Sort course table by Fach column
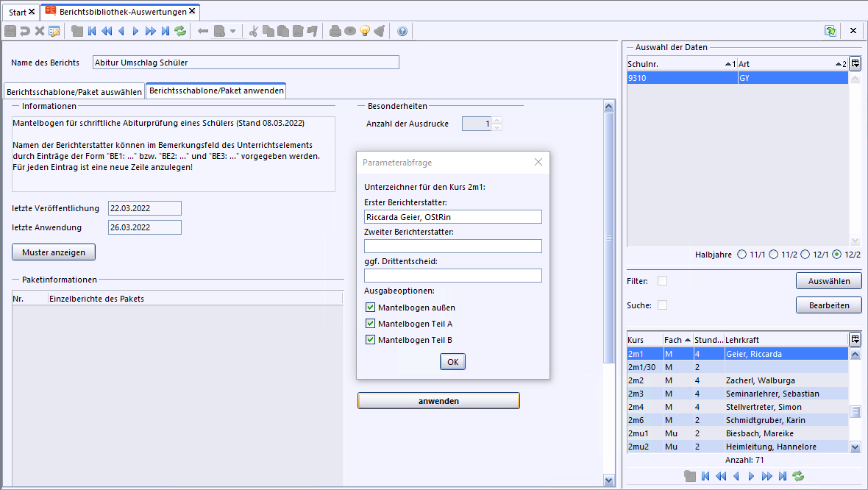This screenshot has width=868, height=490. click(x=677, y=339)
